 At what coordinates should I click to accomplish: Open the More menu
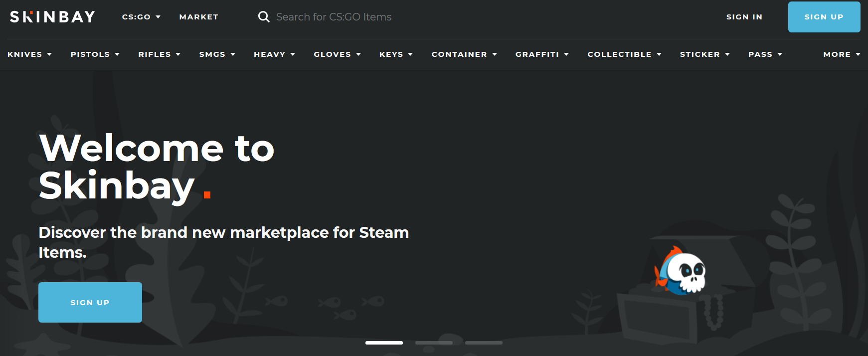click(x=842, y=54)
